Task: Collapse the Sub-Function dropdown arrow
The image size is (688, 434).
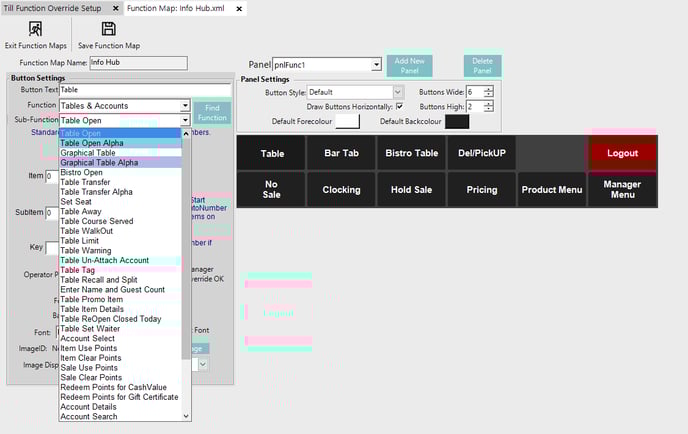Action: coord(185,120)
